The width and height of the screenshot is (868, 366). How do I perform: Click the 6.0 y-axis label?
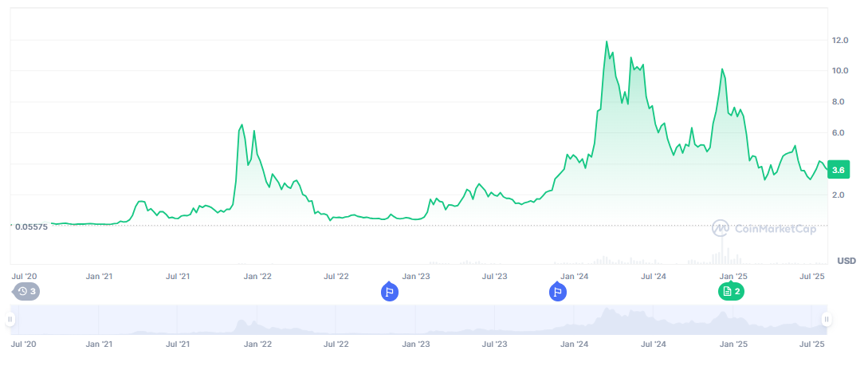click(837, 133)
